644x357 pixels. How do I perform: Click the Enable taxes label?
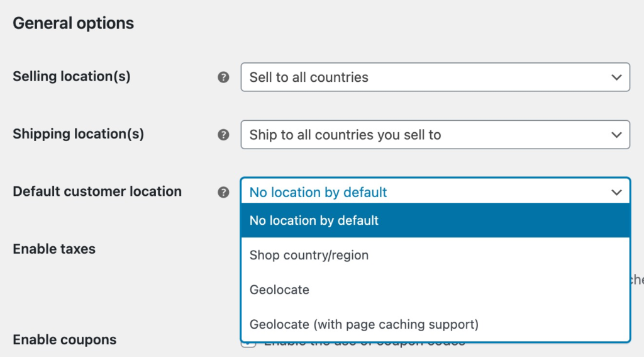tap(54, 249)
